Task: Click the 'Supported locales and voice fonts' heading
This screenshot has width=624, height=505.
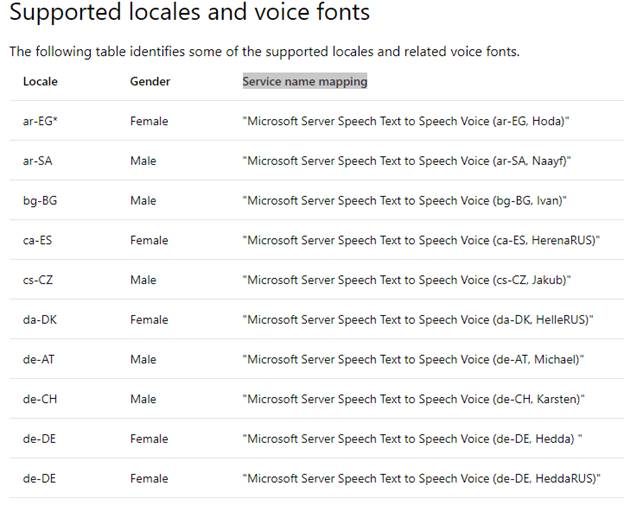Action: pyautogui.click(x=189, y=14)
